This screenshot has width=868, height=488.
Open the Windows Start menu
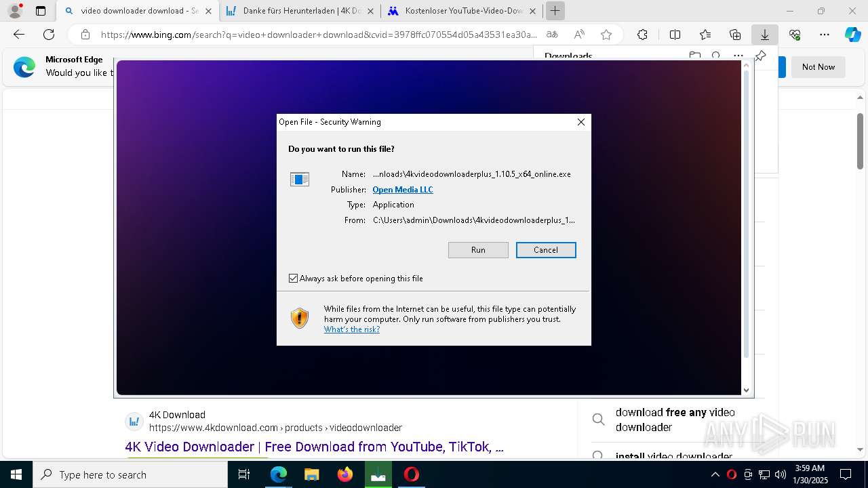pos(16,474)
